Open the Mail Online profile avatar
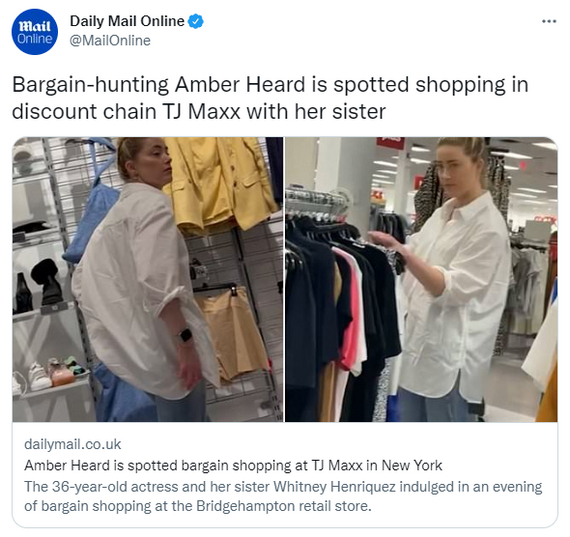The image size is (570, 537). (x=35, y=32)
